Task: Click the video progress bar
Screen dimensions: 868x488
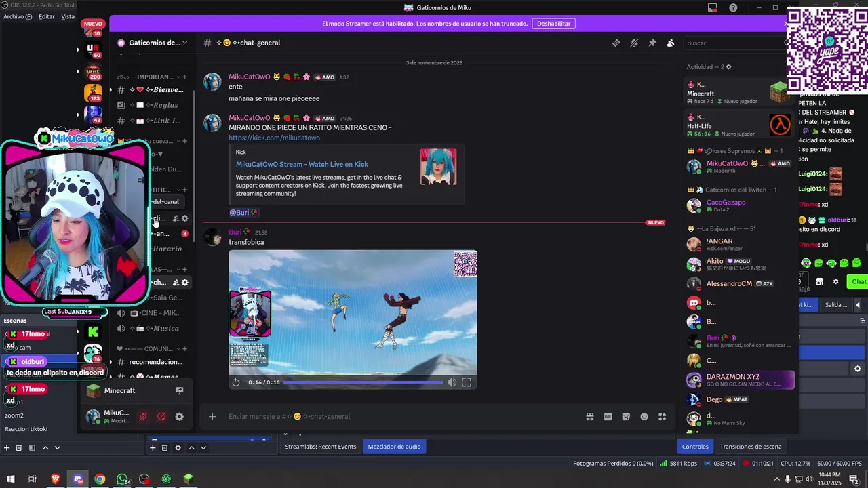Action: [x=363, y=382]
